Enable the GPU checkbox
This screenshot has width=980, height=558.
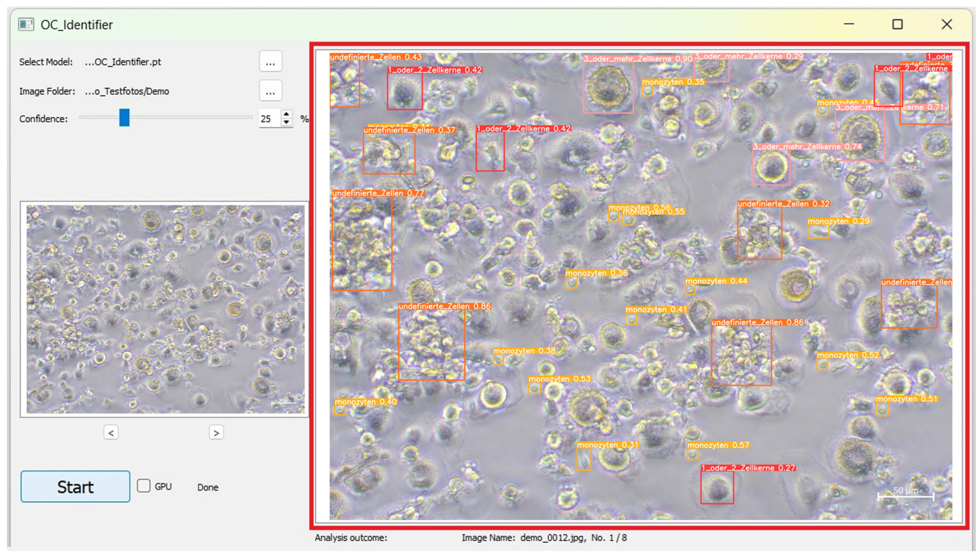point(144,486)
